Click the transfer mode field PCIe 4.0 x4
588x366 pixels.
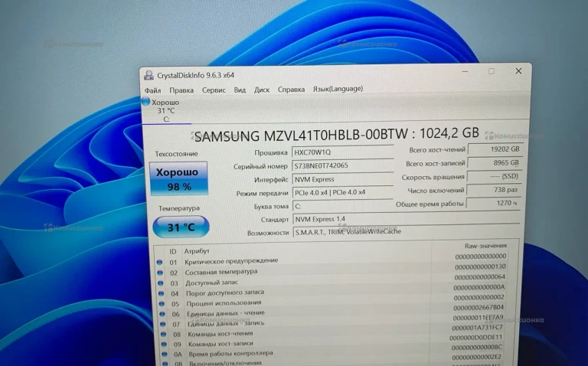coord(342,193)
